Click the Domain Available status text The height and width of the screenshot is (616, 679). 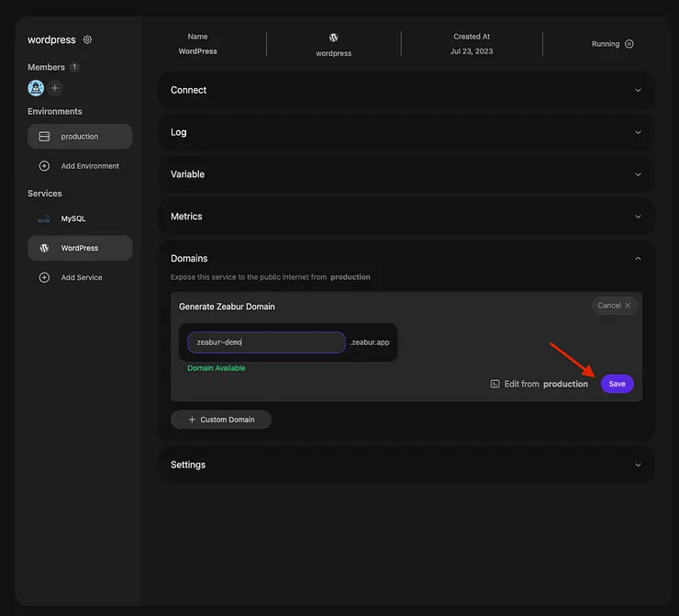pos(216,368)
